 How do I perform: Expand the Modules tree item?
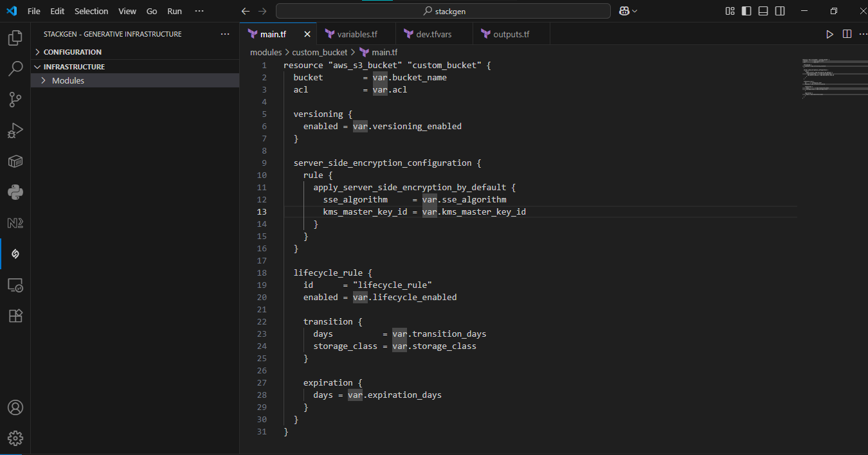(68, 80)
